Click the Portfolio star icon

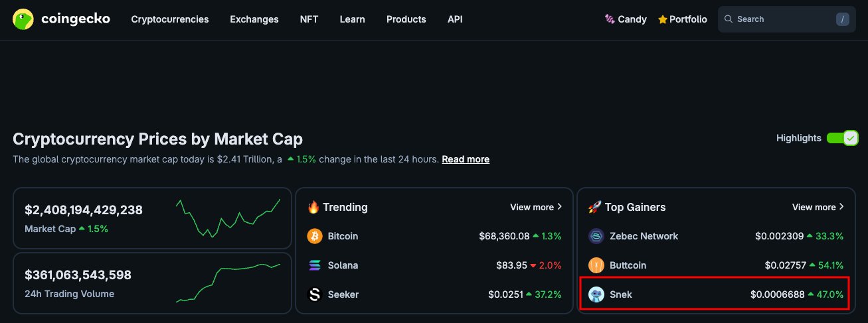click(662, 20)
